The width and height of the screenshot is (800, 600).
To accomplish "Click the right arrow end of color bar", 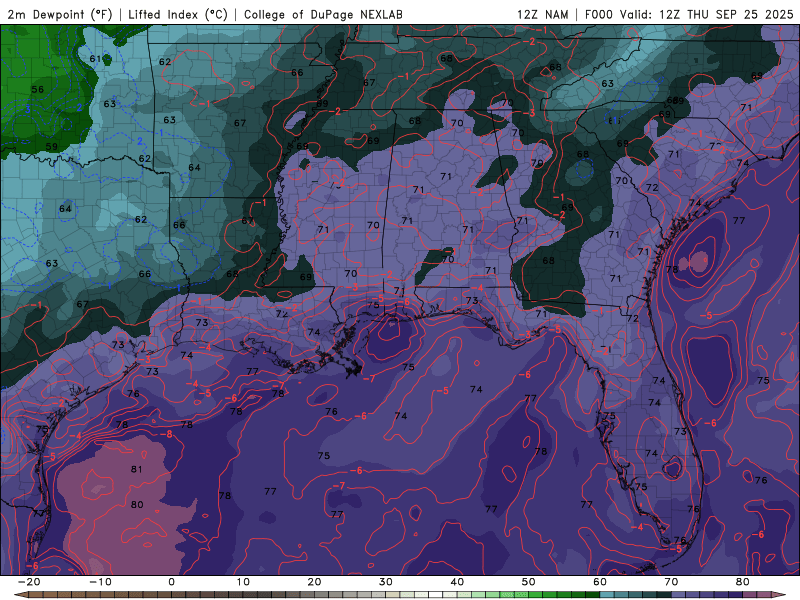I will click(x=781, y=595).
